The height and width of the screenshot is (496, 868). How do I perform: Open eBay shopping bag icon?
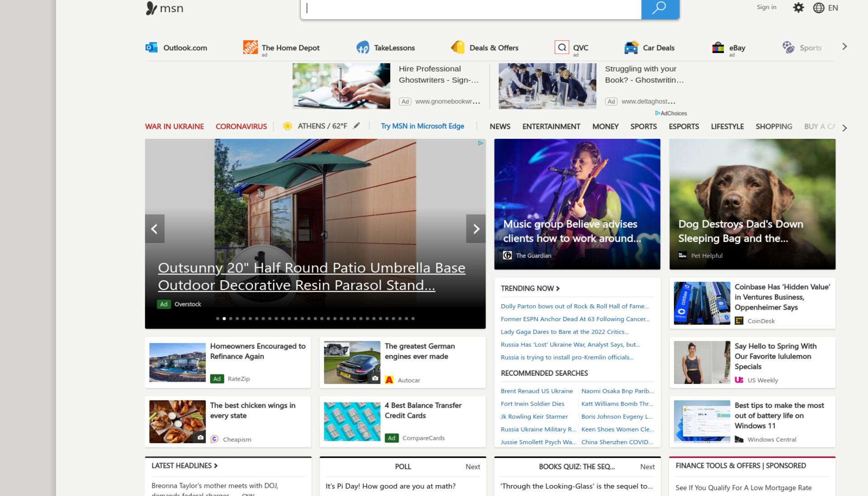point(718,47)
